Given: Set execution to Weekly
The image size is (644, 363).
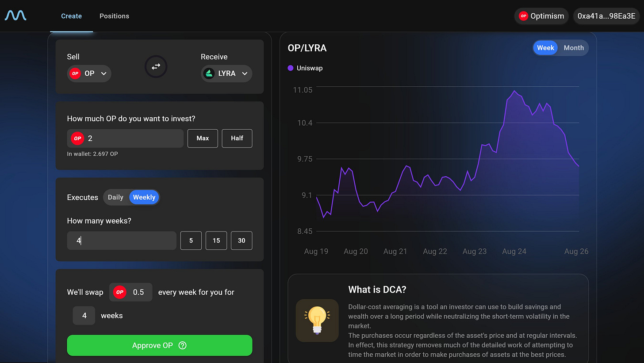Looking at the screenshot, I should [x=144, y=197].
